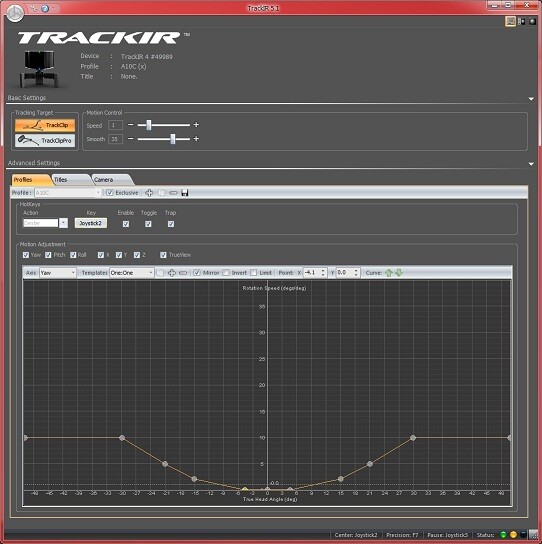Click the help question mark icon in title bar
The height and width of the screenshot is (544, 542).
(x=45, y=8)
